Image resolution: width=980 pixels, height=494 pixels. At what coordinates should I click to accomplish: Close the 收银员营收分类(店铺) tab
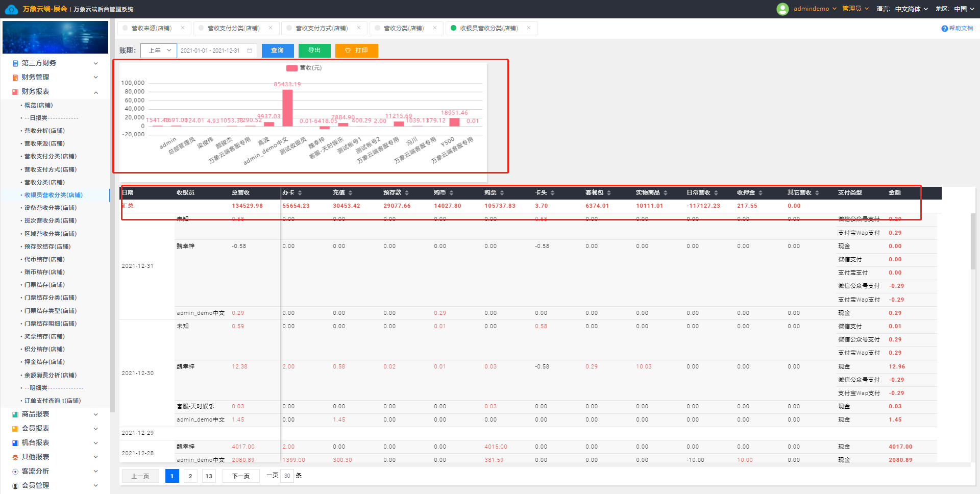(529, 28)
